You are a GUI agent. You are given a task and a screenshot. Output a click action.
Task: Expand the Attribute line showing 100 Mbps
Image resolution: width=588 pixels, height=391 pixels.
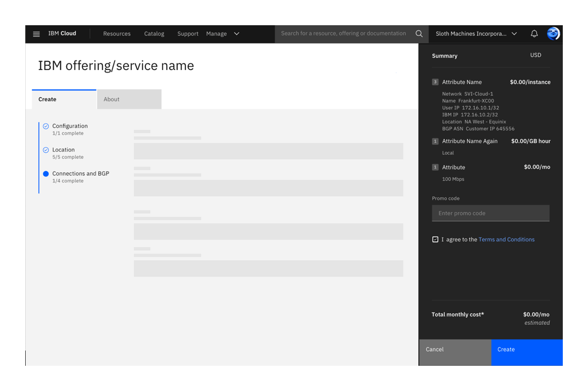(435, 167)
